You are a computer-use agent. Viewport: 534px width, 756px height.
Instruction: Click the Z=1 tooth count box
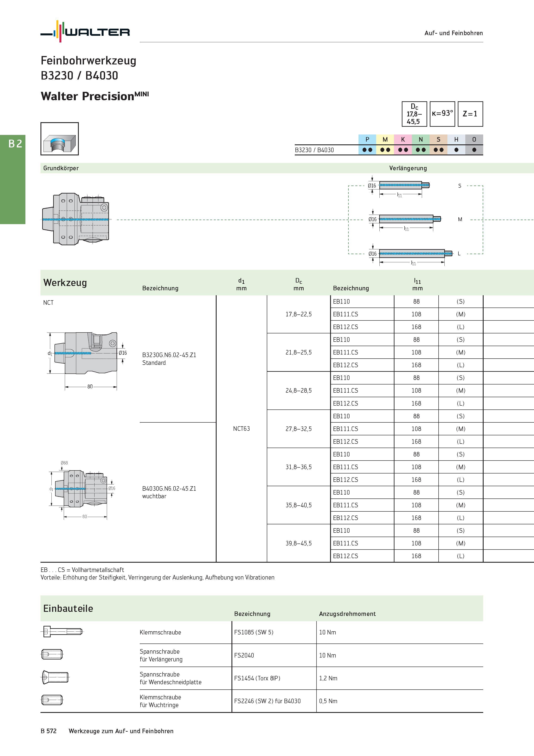[470, 114]
